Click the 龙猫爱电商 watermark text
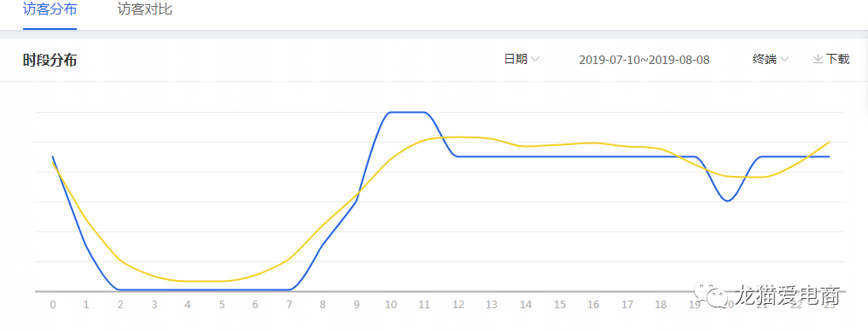Screen dimensions: 868x333 click(788, 296)
